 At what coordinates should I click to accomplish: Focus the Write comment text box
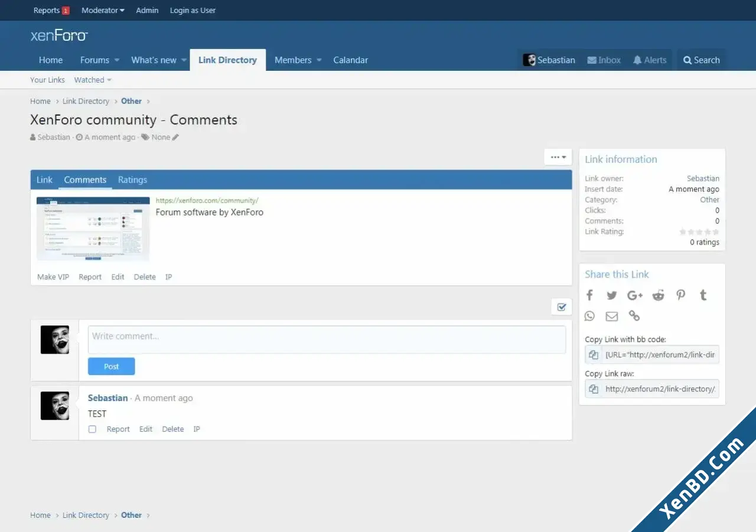coord(327,340)
